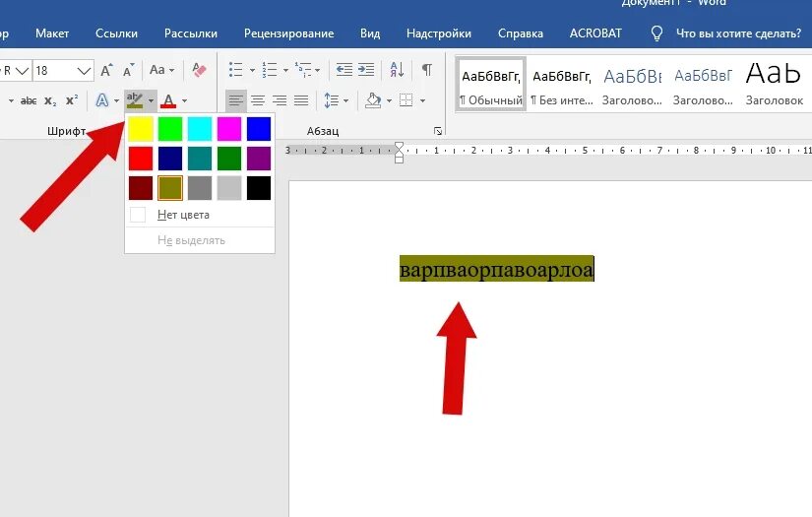Apply the text highlight color marker

point(135,100)
